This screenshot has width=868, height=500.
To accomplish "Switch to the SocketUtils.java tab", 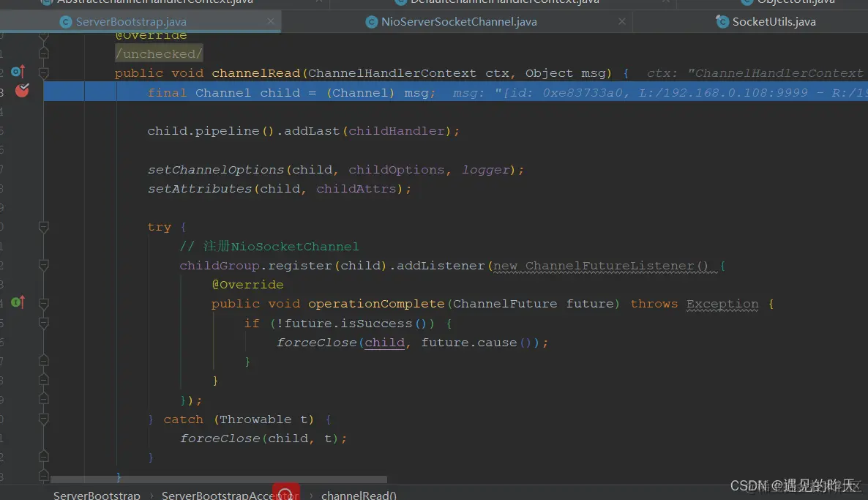I will point(774,21).
